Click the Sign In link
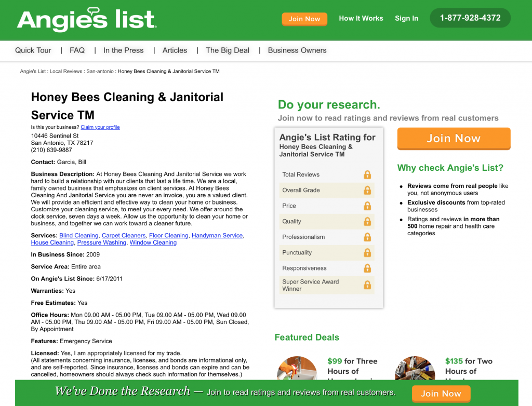Viewport: 532px width, 406px height. point(406,18)
